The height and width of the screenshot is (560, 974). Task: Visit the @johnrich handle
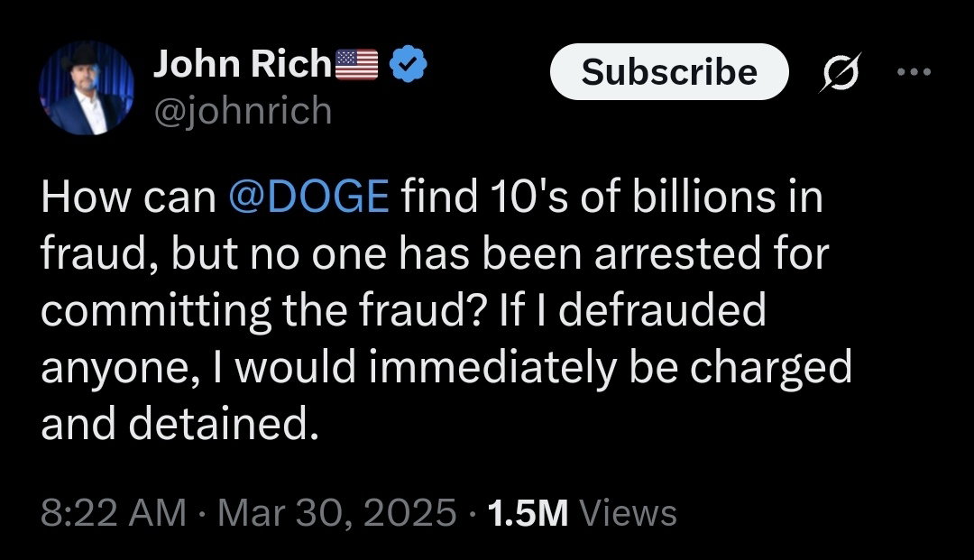point(243,111)
